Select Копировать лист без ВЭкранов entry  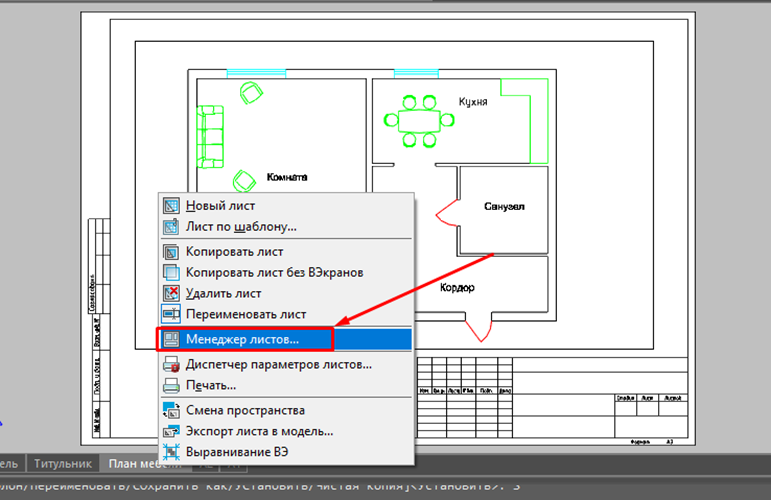click(x=286, y=272)
